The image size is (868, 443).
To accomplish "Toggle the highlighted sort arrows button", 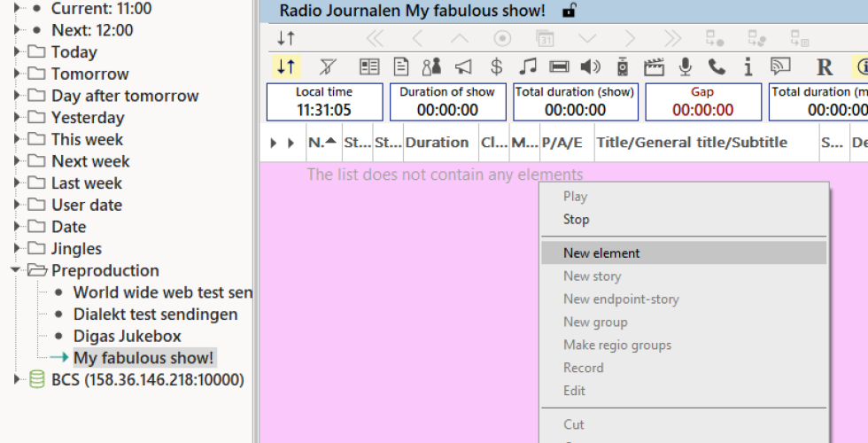I will [286, 66].
